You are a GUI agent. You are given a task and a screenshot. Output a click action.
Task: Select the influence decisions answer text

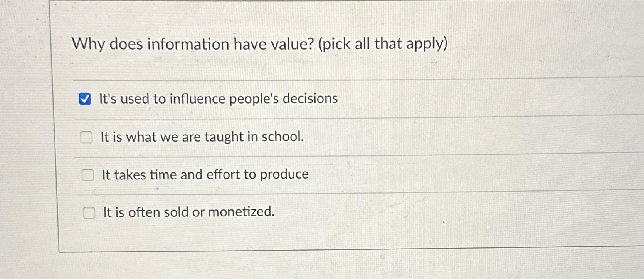(219, 99)
